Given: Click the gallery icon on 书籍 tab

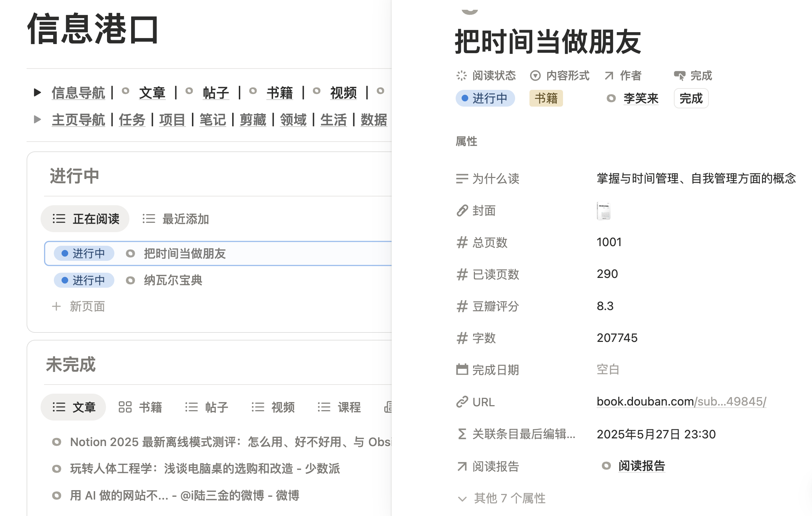Looking at the screenshot, I should (x=125, y=407).
